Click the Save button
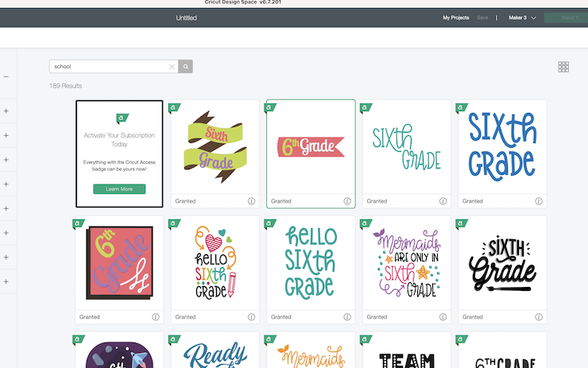 pos(482,17)
